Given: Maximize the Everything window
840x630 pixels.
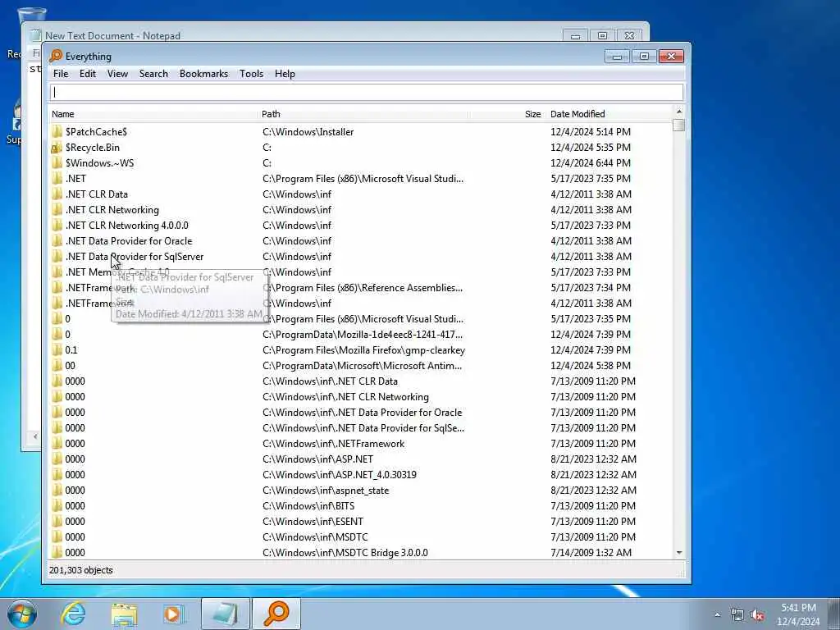Looking at the screenshot, I should [644, 57].
